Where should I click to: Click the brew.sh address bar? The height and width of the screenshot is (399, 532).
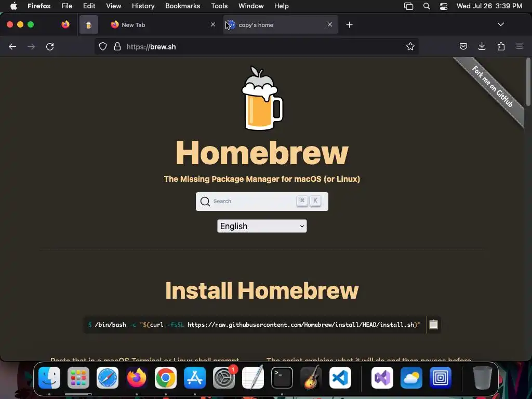coord(256,46)
